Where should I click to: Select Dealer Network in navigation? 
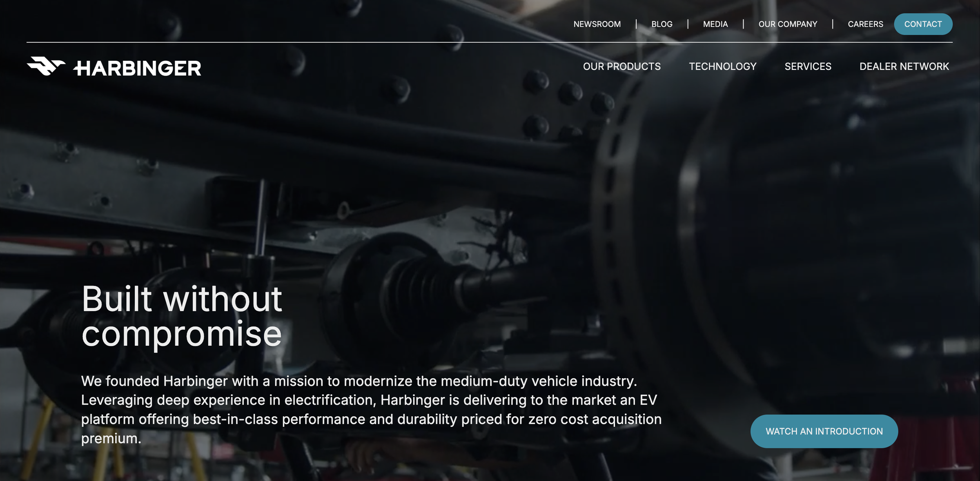point(904,67)
